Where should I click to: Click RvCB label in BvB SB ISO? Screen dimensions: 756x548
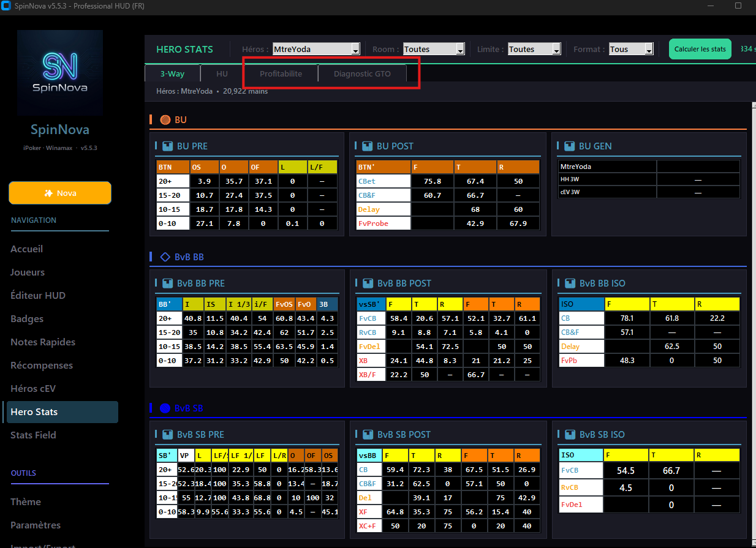pos(581,488)
